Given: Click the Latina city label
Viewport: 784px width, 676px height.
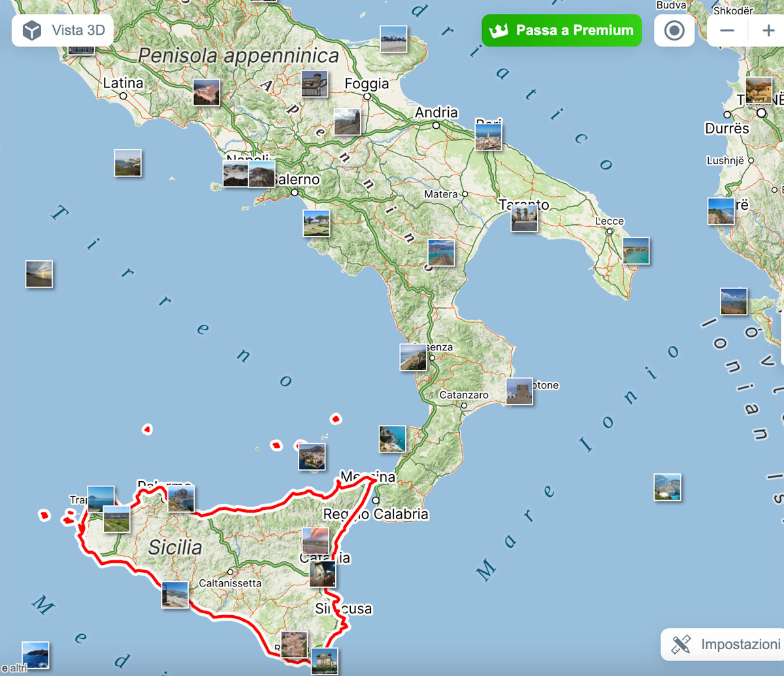Looking at the screenshot, I should point(123,83).
